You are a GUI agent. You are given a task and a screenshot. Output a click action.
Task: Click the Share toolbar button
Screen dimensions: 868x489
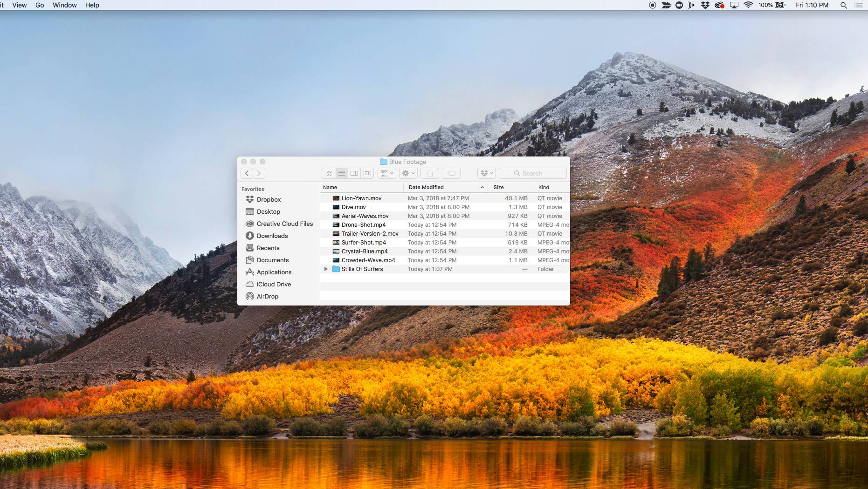pyautogui.click(x=430, y=173)
